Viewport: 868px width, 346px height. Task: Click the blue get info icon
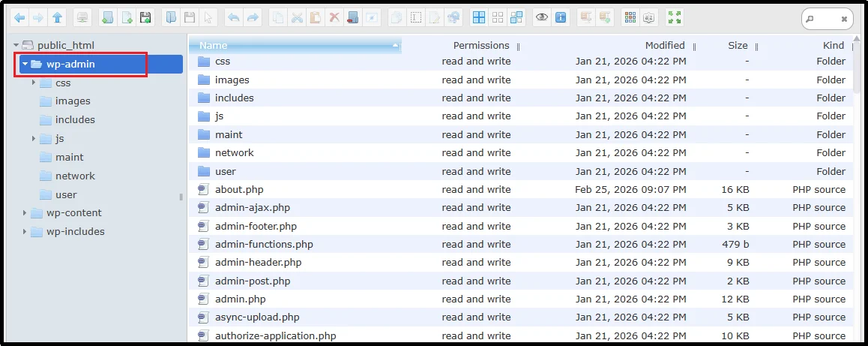point(561,18)
